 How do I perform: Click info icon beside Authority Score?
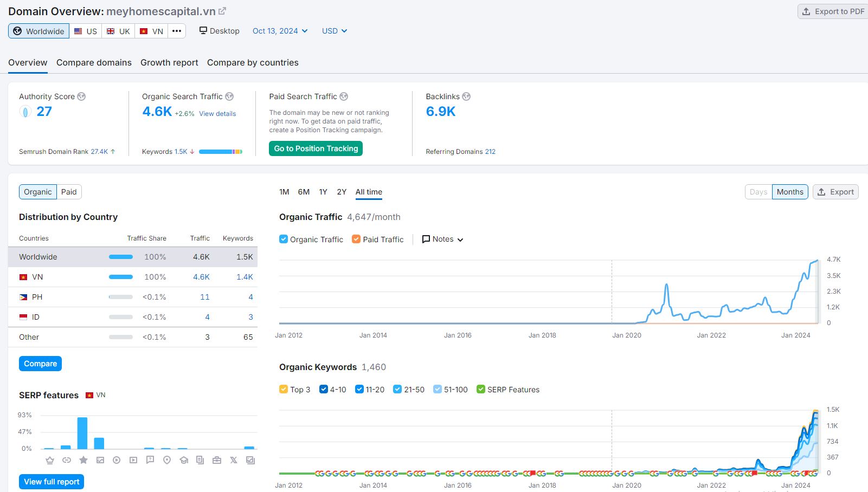click(x=81, y=96)
